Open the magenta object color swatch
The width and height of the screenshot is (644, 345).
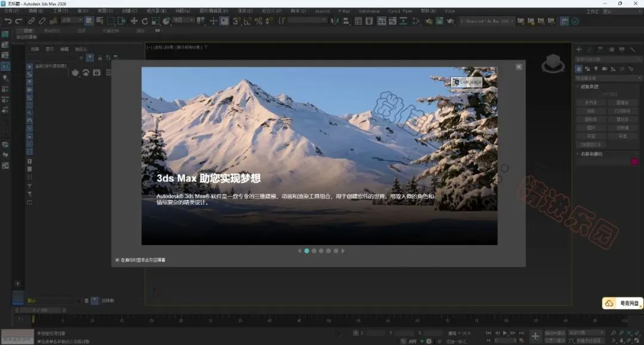[x=634, y=161]
